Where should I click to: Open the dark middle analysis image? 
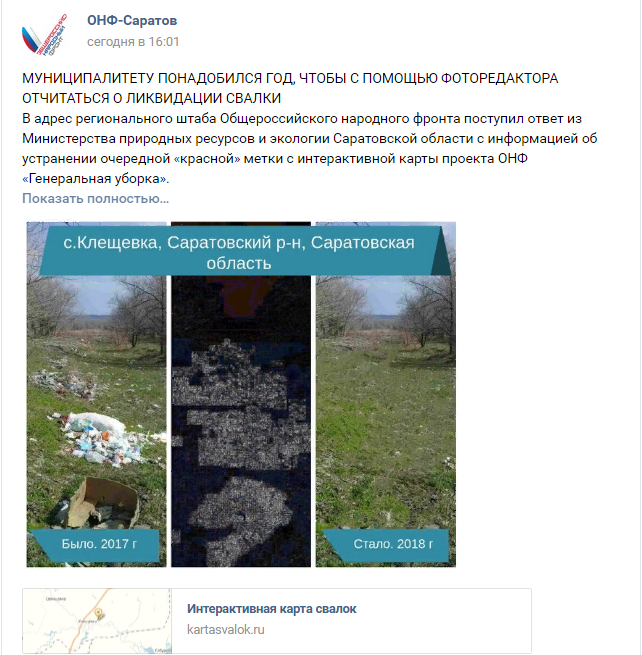click(x=241, y=394)
